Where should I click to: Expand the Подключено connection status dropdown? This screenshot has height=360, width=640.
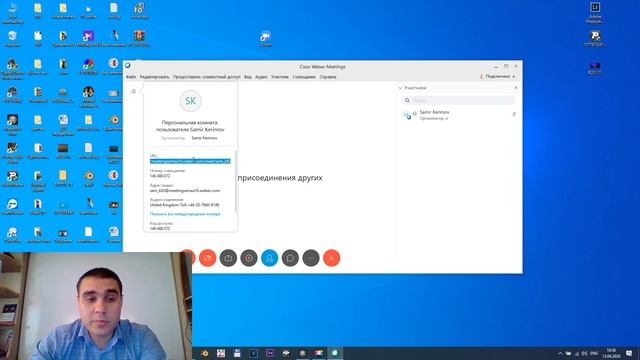[498, 76]
